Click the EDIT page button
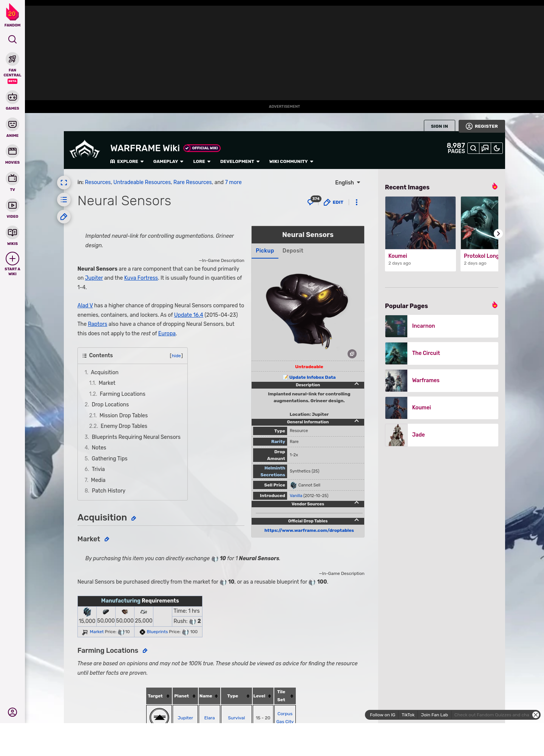Viewport: 544px width, 756px height. [x=334, y=202]
